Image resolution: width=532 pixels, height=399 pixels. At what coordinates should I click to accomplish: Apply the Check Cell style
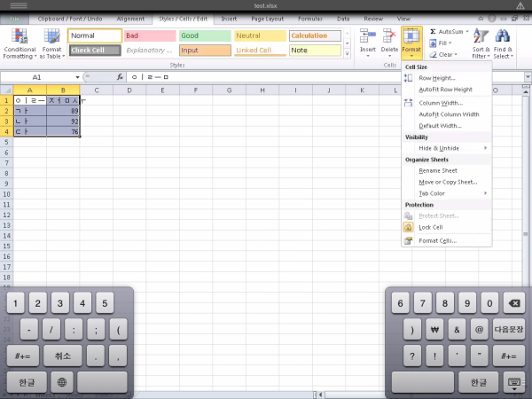click(95, 51)
